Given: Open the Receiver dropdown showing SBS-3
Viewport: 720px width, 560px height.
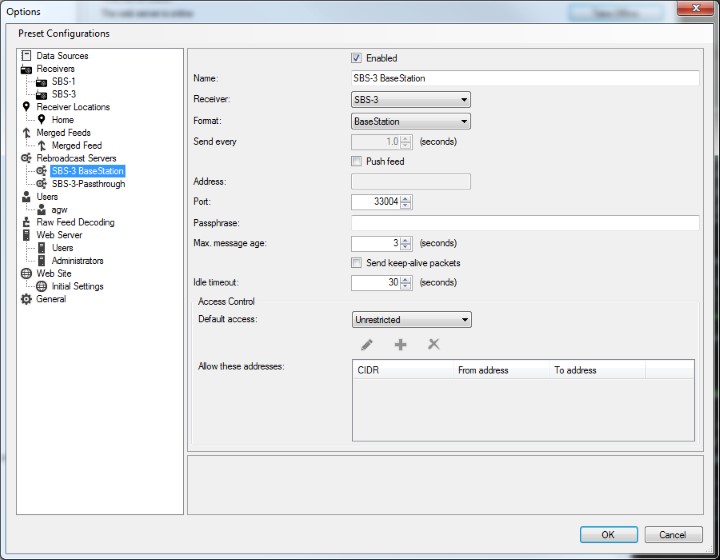Looking at the screenshot, I should click(x=411, y=100).
